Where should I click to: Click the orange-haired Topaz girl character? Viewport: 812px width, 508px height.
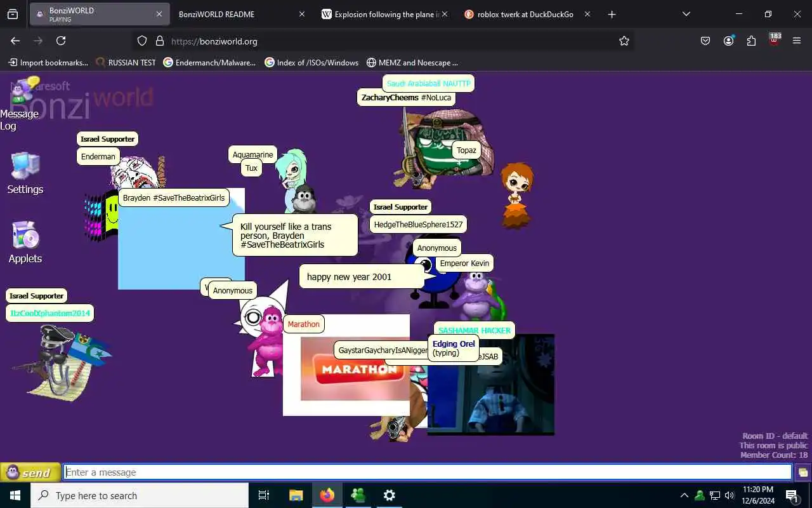pyautogui.click(x=517, y=196)
